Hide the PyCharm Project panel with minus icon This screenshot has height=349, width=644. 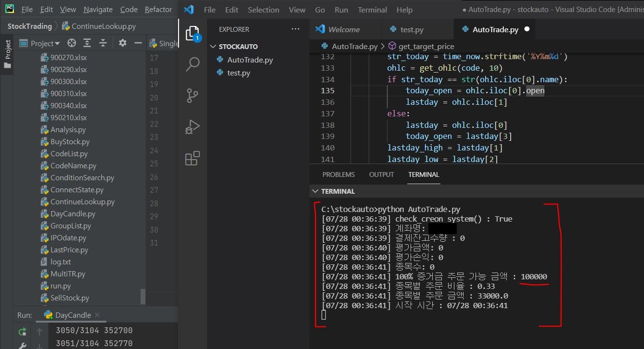point(138,43)
